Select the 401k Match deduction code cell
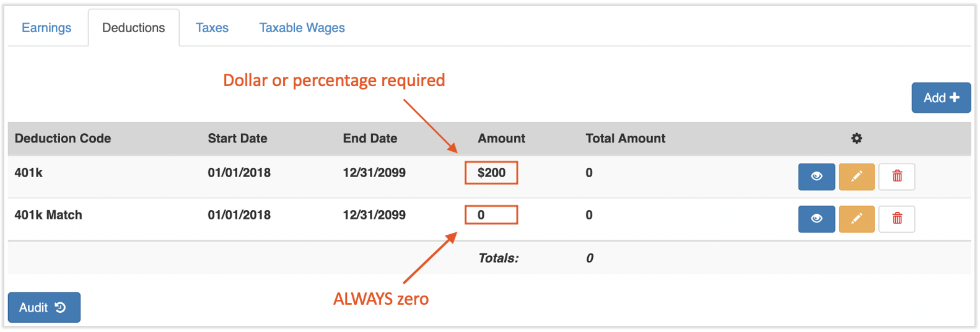This screenshot has height=332, width=980. (48, 215)
